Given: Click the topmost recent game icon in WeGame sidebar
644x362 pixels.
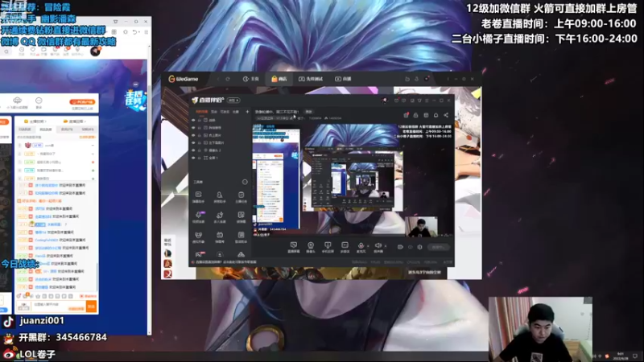Looking at the screenshot, I should pyautogui.click(x=167, y=253).
